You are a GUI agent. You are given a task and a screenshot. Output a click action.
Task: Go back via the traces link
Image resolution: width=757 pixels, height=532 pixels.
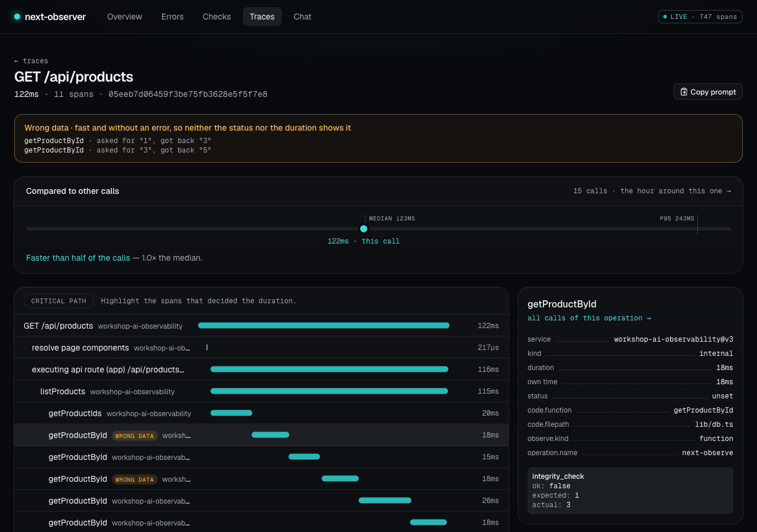(x=31, y=61)
